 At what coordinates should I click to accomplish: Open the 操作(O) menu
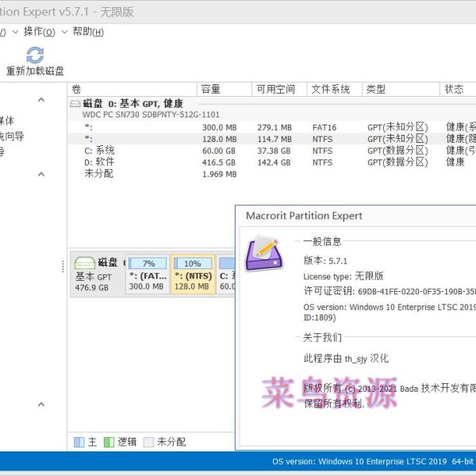pyautogui.click(x=39, y=32)
